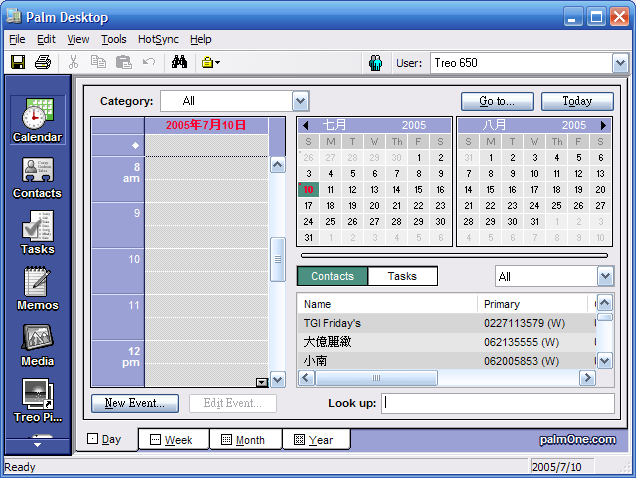Open the Help menu
Viewport: 636px width, 478px height.
click(x=201, y=39)
